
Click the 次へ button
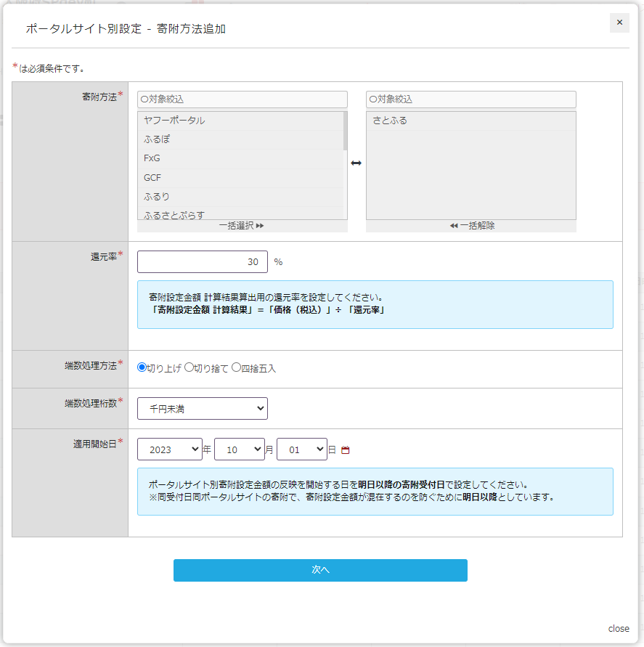coord(320,570)
